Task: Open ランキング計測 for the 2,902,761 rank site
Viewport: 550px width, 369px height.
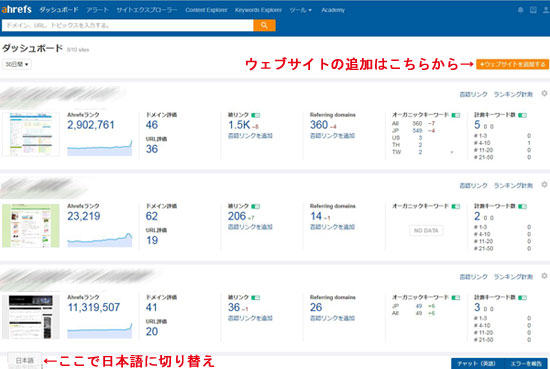Action: [x=513, y=94]
